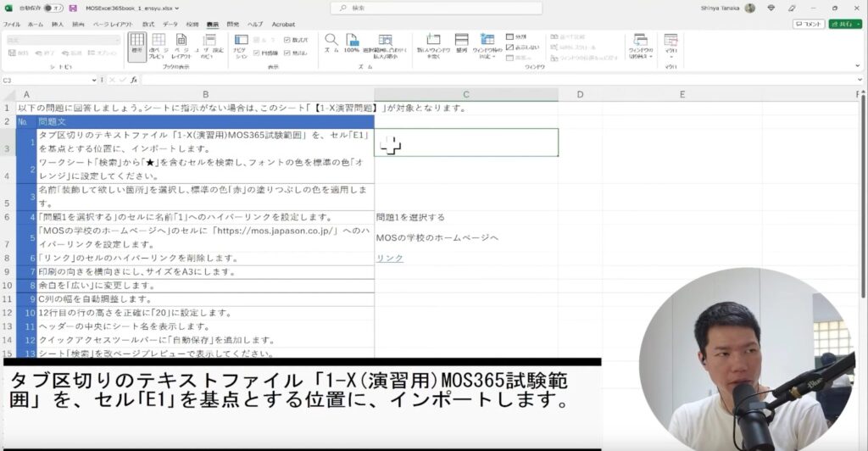Image resolution: width=868 pixels, height=451 pixels.
Task: Expand the Freeze Panes dropdown
Action: coord(487,46)
